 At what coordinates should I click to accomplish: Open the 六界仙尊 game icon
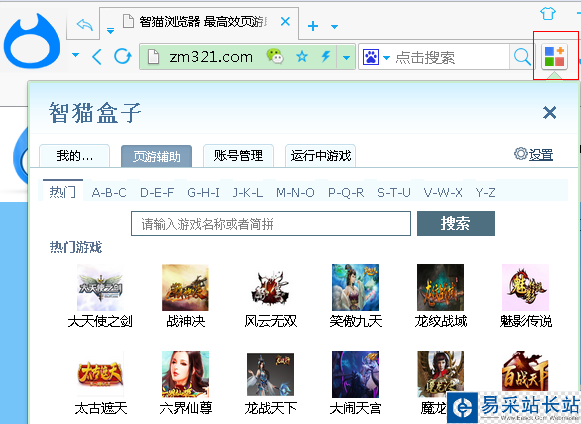click(185, 374)
